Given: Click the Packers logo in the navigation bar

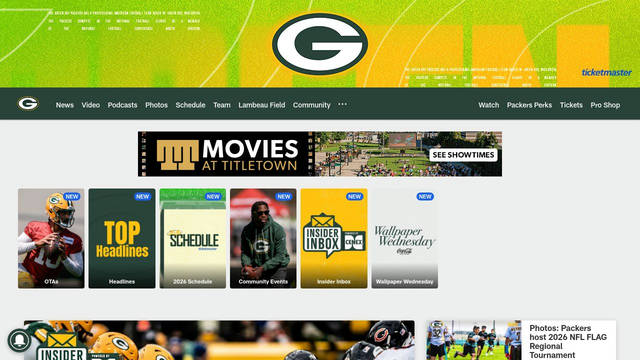Looking at the screenshot, I should [x=28, y=104].
